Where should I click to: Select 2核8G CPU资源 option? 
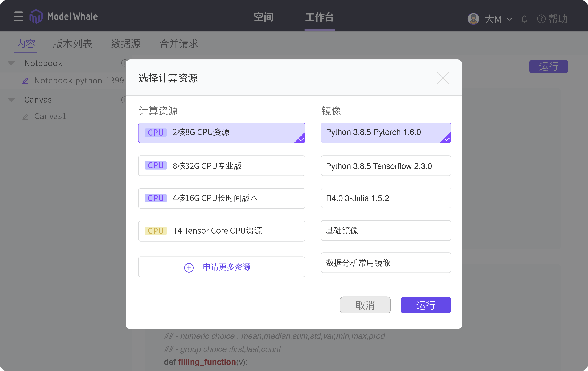pos(222,133)
